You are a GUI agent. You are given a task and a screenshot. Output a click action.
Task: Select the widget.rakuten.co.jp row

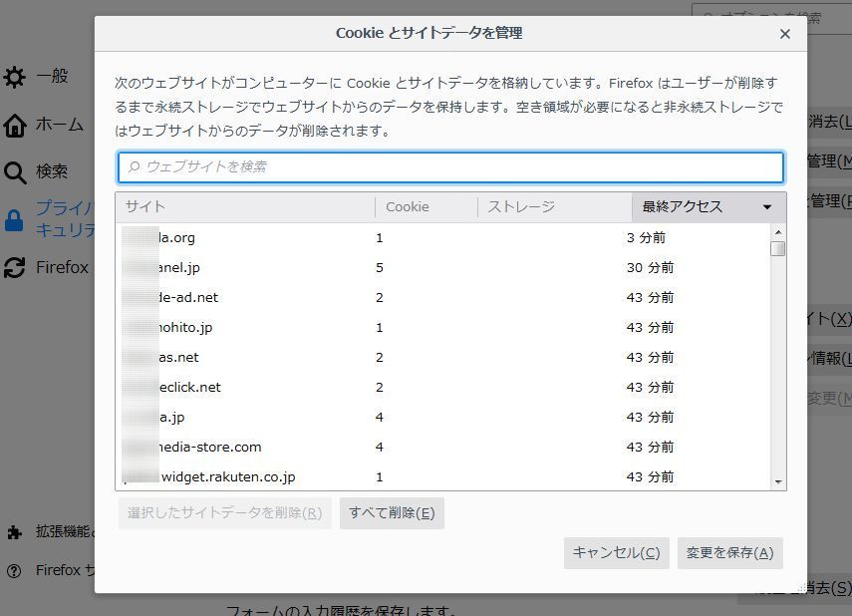click(x=442, y=476)
